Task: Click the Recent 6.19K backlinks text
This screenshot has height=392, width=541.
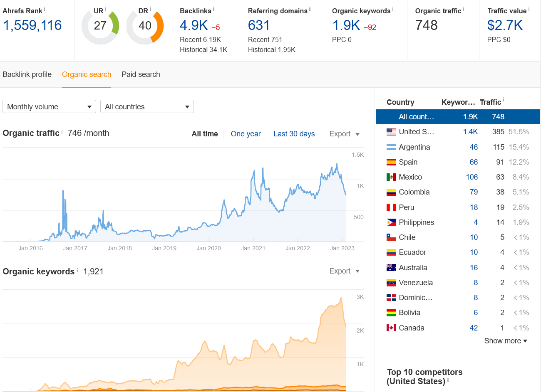Action: [x=201, y=39]
